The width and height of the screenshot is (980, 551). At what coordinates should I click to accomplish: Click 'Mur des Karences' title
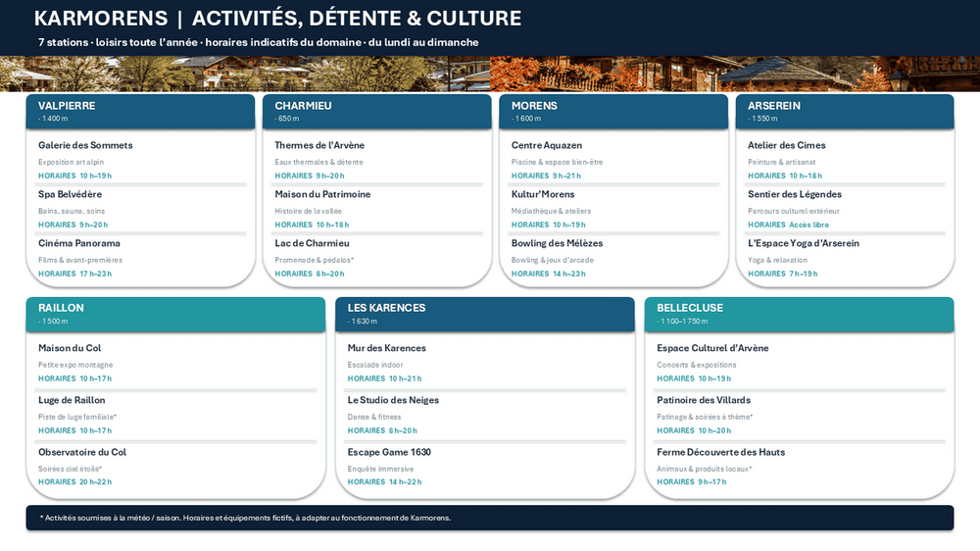pos(387,348)
